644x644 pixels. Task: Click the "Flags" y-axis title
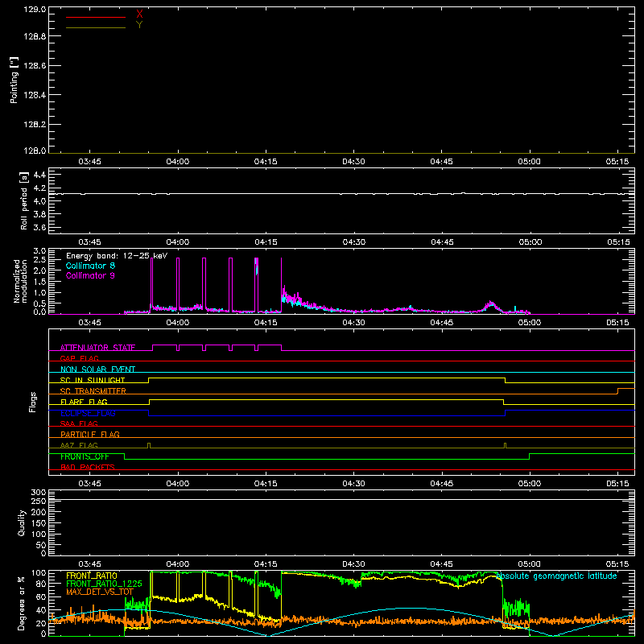[x=33, y=402]
